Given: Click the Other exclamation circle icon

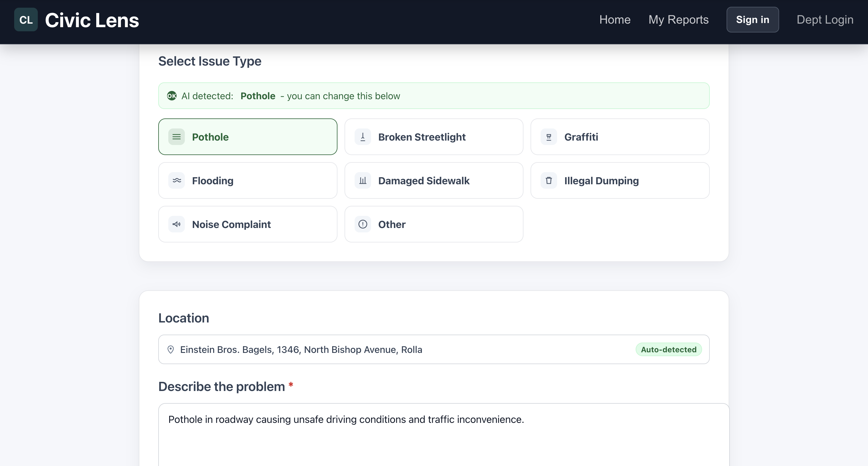Looking at the screenshot, I should [x=363, y=224].
